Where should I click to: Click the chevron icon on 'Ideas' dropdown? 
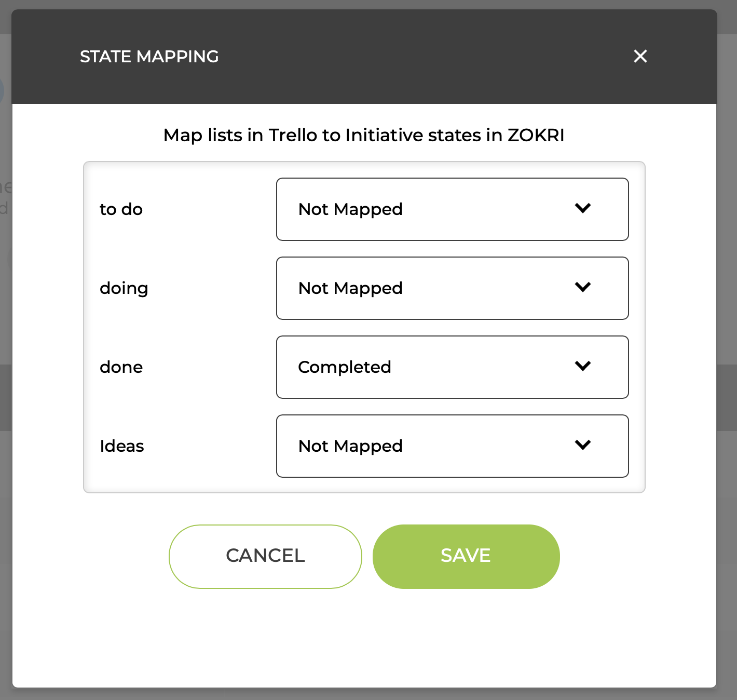coord(582,446)
